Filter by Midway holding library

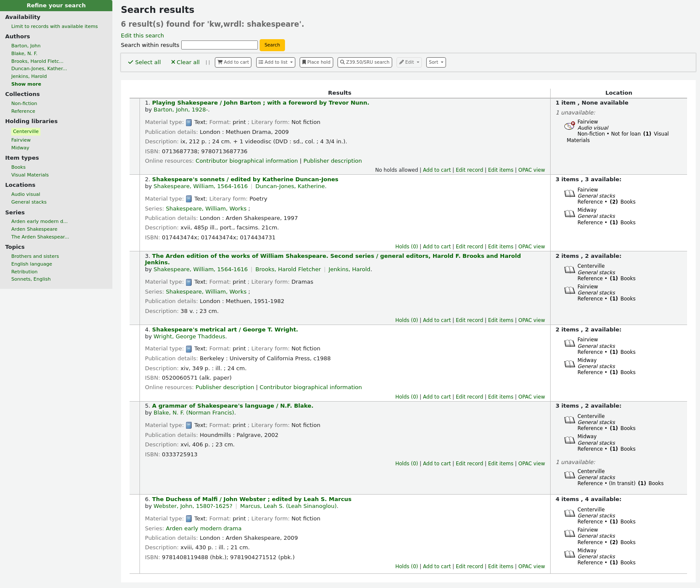[20, 148]
